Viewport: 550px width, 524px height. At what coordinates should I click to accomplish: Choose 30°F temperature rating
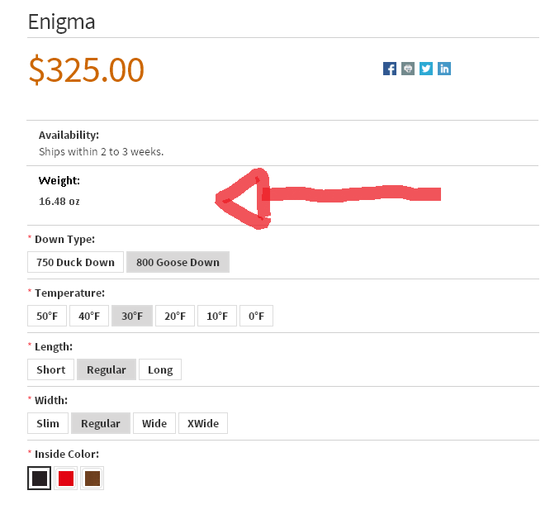[x=132, y=316]
